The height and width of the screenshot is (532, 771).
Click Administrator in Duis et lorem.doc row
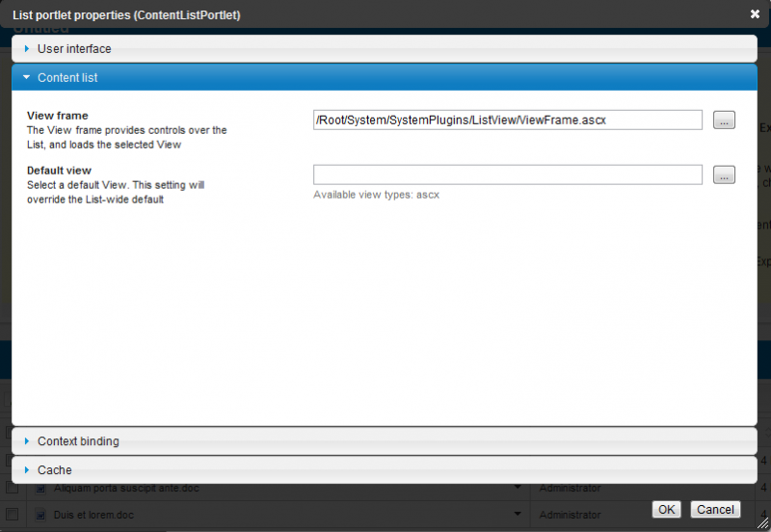[570, 515]
